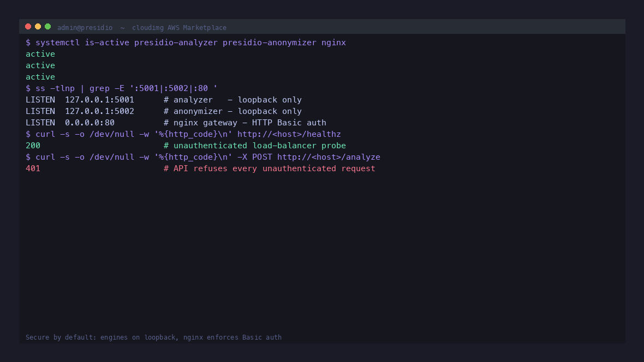Click the LISTEN 0.0.0.0:80 nginx gateway line
Screen dimensions: 644x362
pos(176,123)
